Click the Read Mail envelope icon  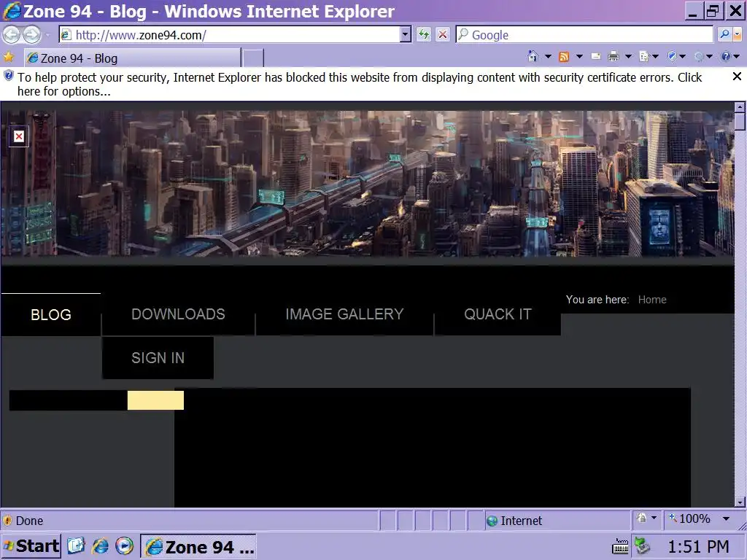tap(595, 57)
